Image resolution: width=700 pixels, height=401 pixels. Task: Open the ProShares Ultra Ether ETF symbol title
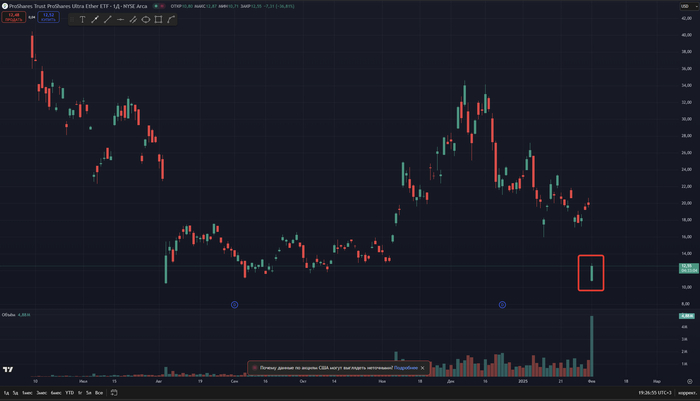[x=78, y=6]
